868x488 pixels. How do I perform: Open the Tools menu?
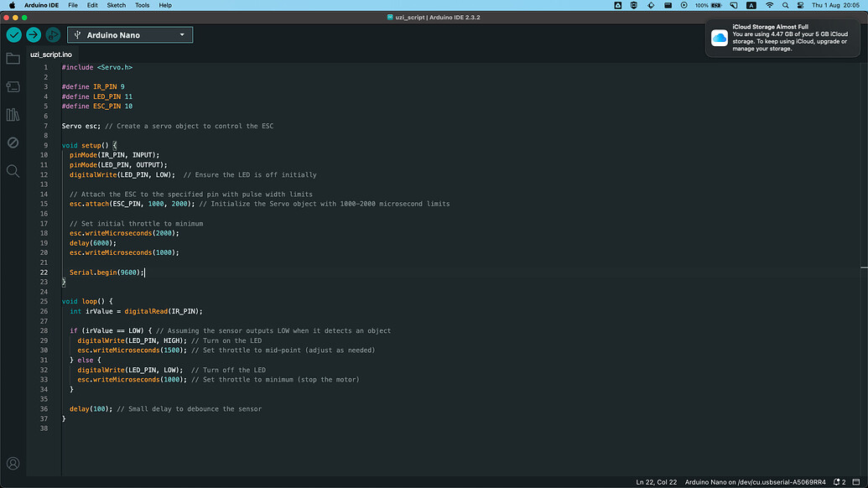[143, 4]
